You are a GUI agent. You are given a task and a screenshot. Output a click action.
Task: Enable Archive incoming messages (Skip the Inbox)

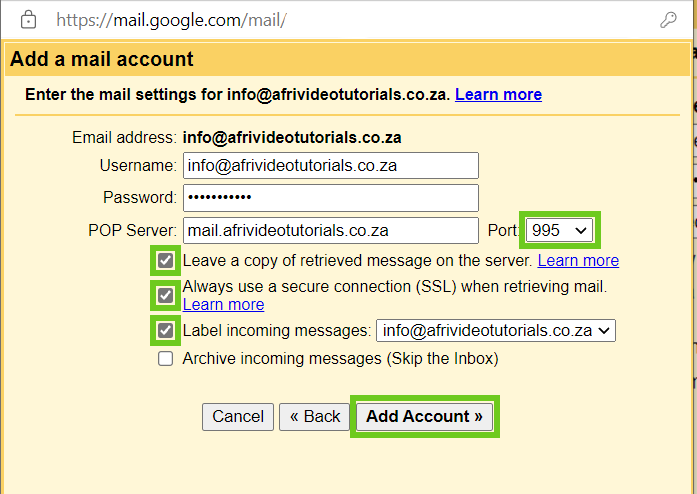165,358
